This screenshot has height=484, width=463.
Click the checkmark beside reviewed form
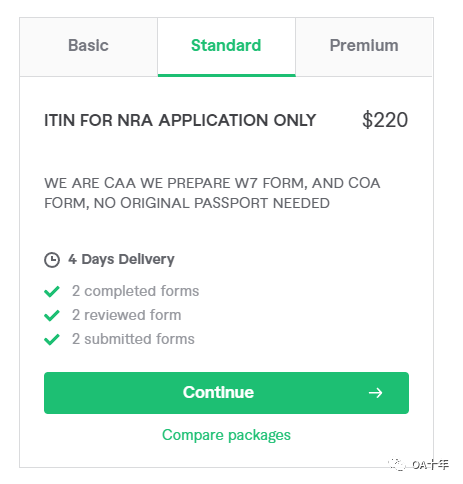pyautogui.click(x=52, y=315)
